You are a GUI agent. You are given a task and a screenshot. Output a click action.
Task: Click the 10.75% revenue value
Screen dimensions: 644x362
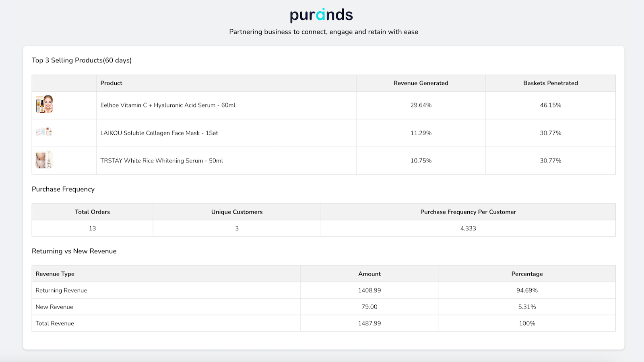421,160
